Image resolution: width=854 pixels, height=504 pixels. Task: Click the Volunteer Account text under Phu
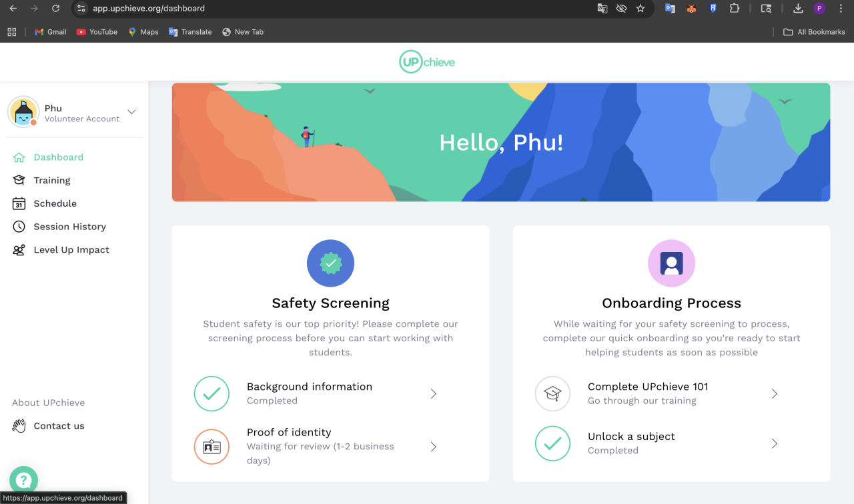[82, 119]
